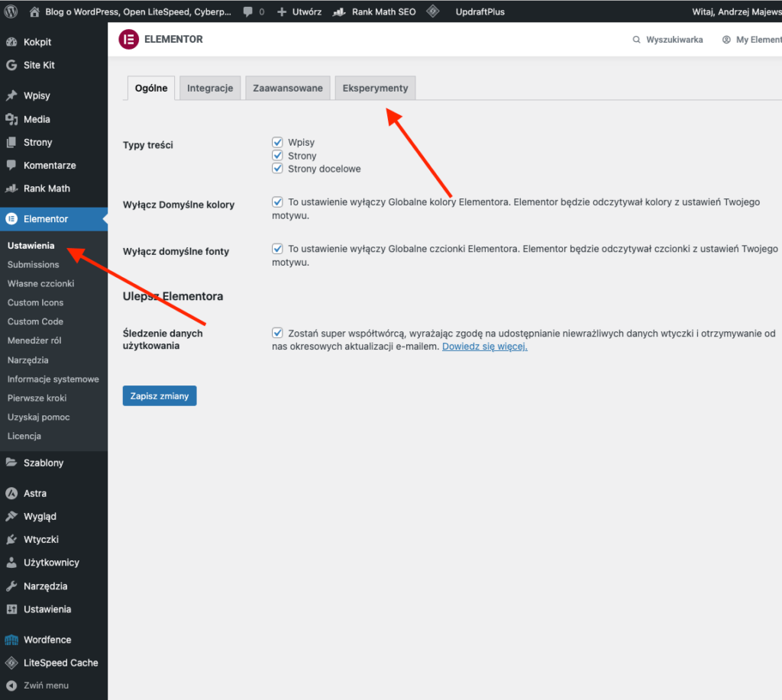Image resolution: width=782 pixels, height=700 pixels.
Task: Open Custom Code submenu item
Action: (x=35, y=321)
